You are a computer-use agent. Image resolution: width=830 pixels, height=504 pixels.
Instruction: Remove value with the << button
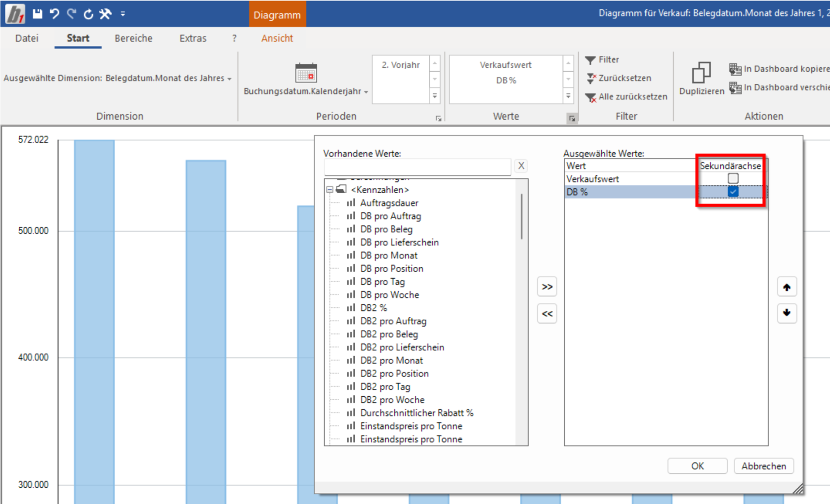pyautogui.click(x=547, y=314)
